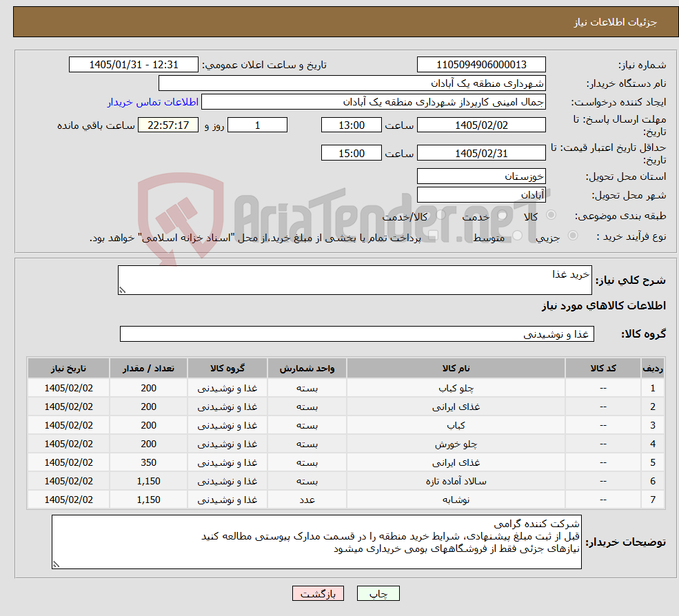Click the بازگشت (back) button
The width and height of the screenshot is (679, 616).
318,593
